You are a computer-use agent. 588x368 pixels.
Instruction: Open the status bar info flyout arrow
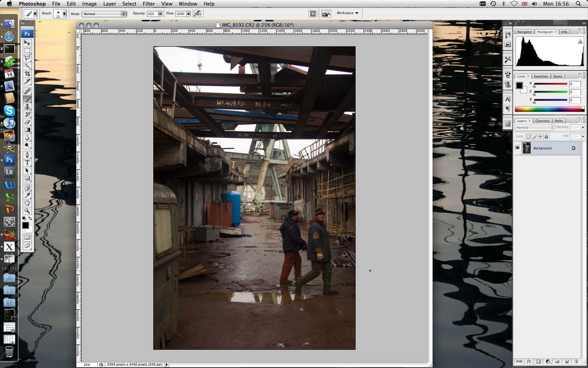(167, 365)
